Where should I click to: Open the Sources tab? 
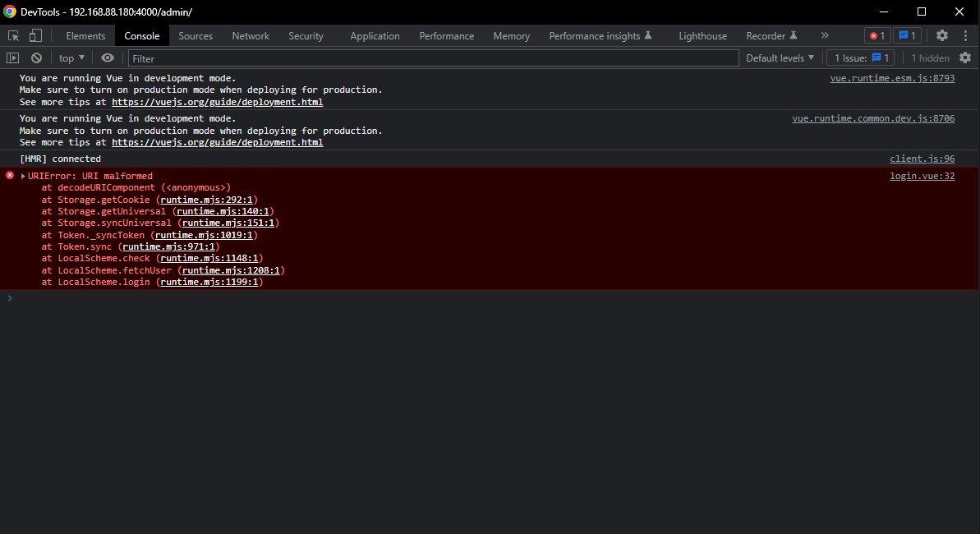(196, 35)
